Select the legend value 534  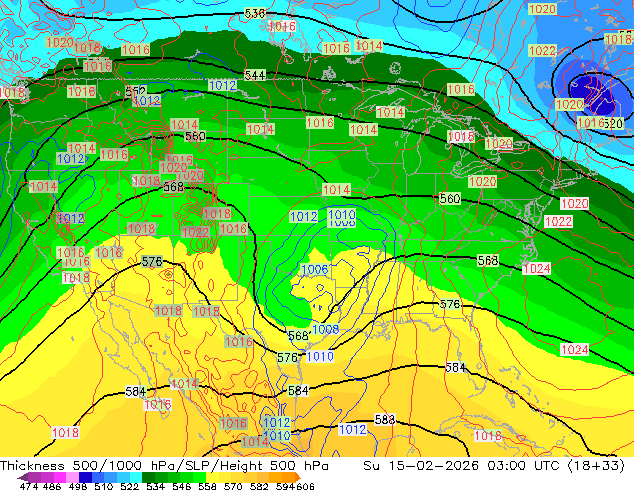coord(155,486)
